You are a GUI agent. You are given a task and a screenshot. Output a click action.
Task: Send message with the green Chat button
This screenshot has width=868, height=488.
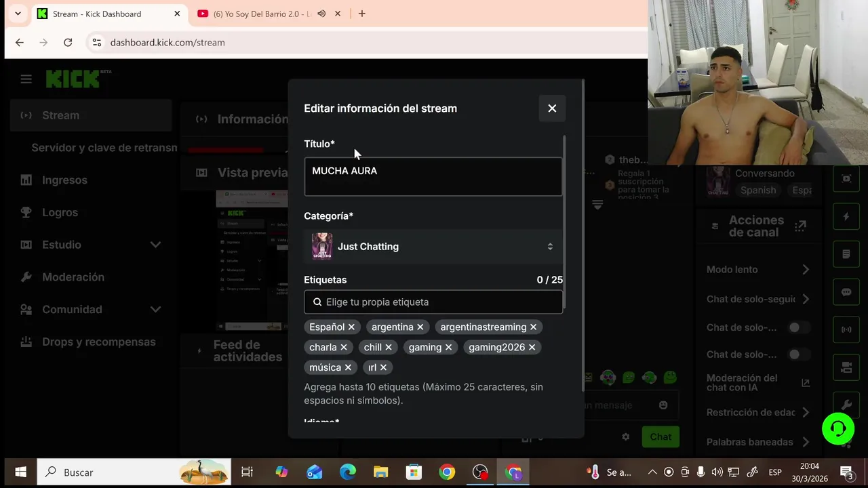(x=660, y=437)
